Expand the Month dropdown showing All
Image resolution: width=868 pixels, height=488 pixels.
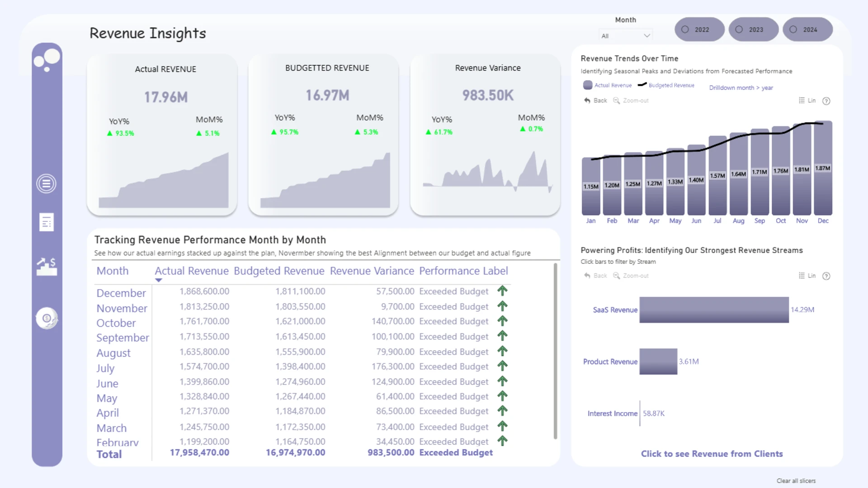click(x=626, y=36)
